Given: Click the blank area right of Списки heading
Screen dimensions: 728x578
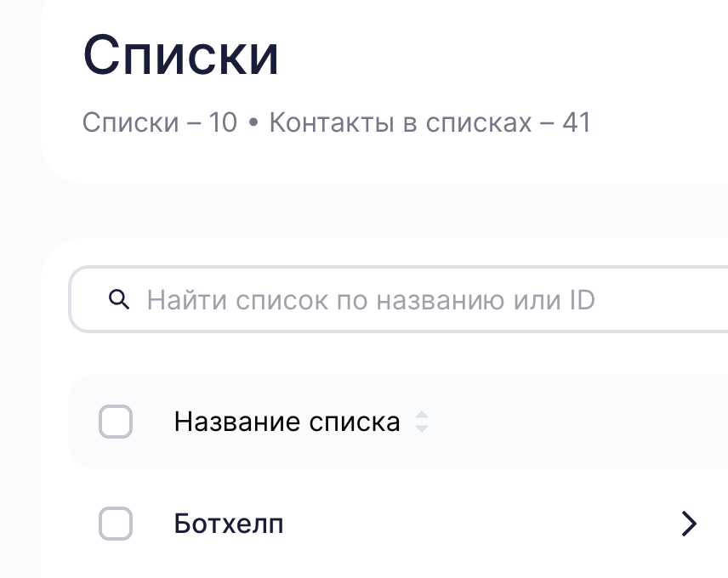Looking at the screenshot, I should 510,56.
